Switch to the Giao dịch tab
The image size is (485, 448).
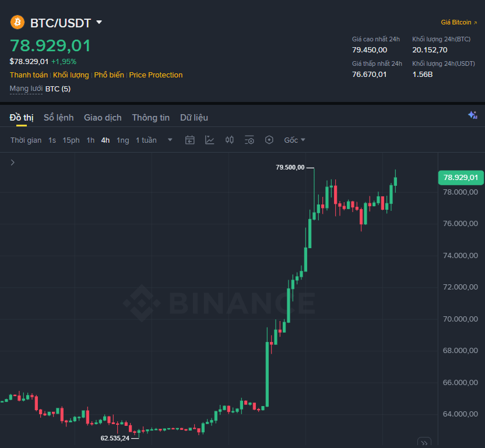pos(103,118)
